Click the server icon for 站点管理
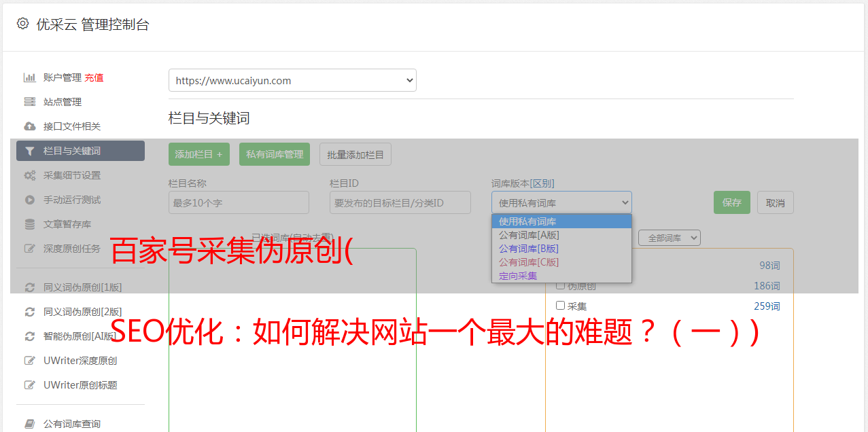Viewport: 868px width, 432px height. tap(29, 102)
